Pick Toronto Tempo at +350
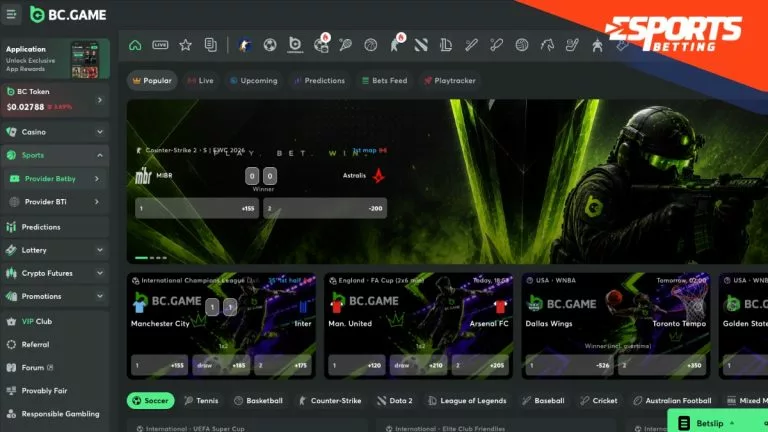768x432 pixels. click(662, 365)
